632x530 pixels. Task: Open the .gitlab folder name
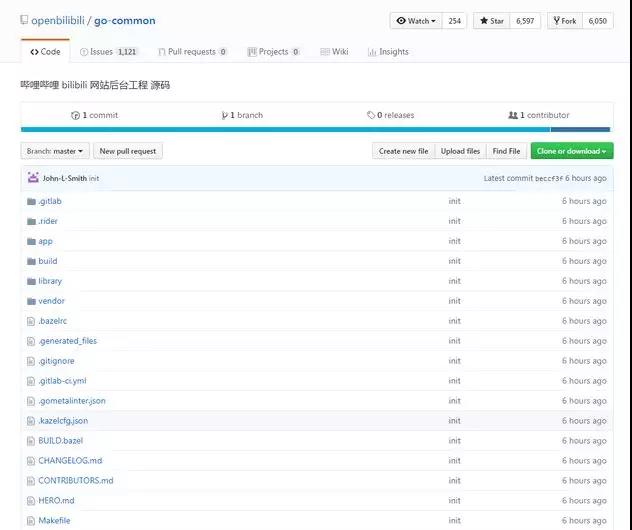pyautogui.click(x=50, y=201)
